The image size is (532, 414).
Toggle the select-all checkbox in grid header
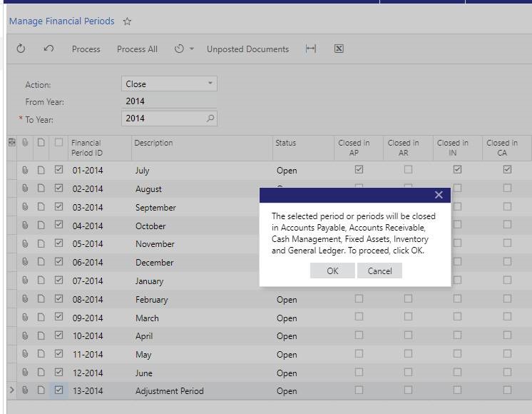[x=58, y=143]
